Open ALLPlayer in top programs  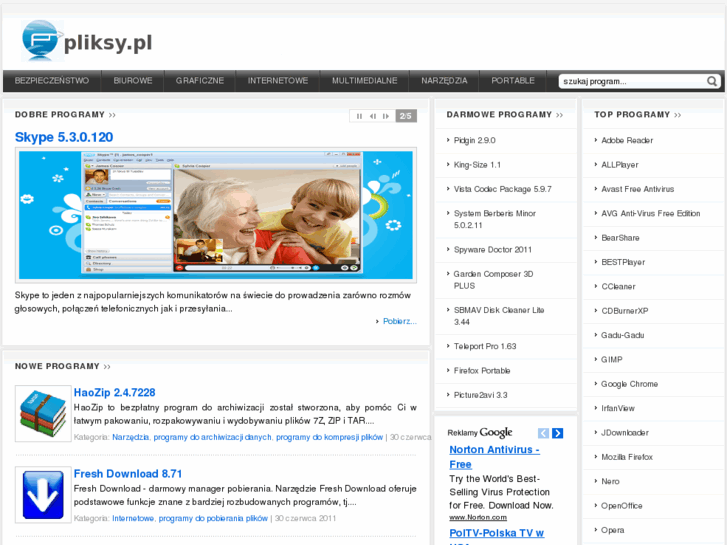[x=619, y=165]
